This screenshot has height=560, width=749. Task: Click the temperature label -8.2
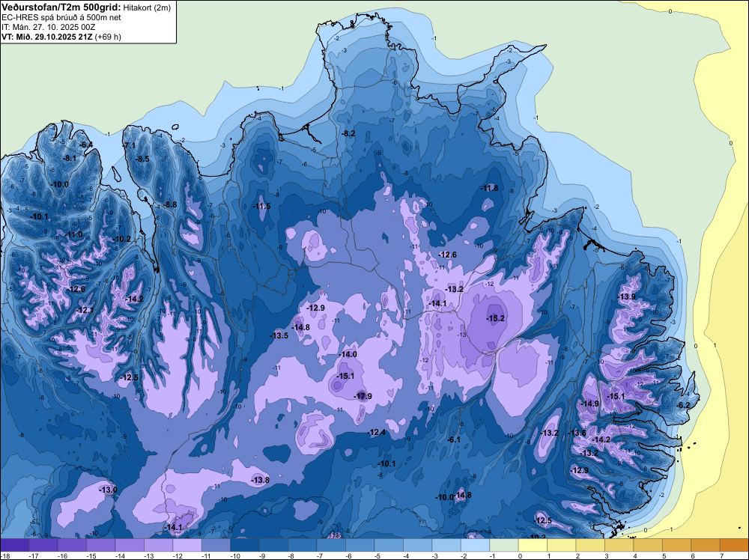coord(349,134)
